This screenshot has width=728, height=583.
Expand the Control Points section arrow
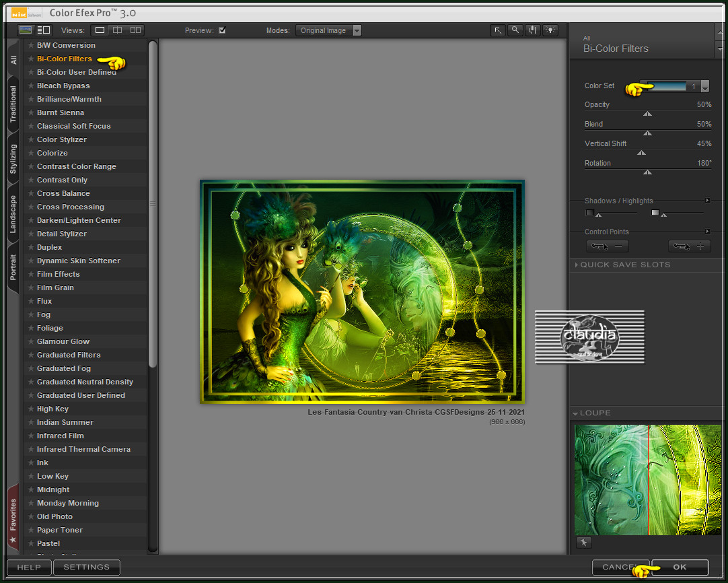click(707, 232)
